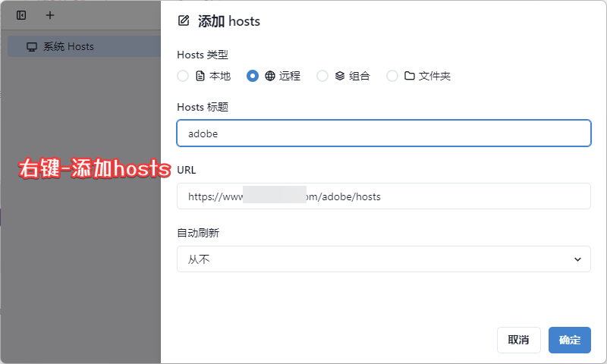Click the 添加 hosts dialog title
This screenshot has width=607, height=364.
(x=229, y=21)
